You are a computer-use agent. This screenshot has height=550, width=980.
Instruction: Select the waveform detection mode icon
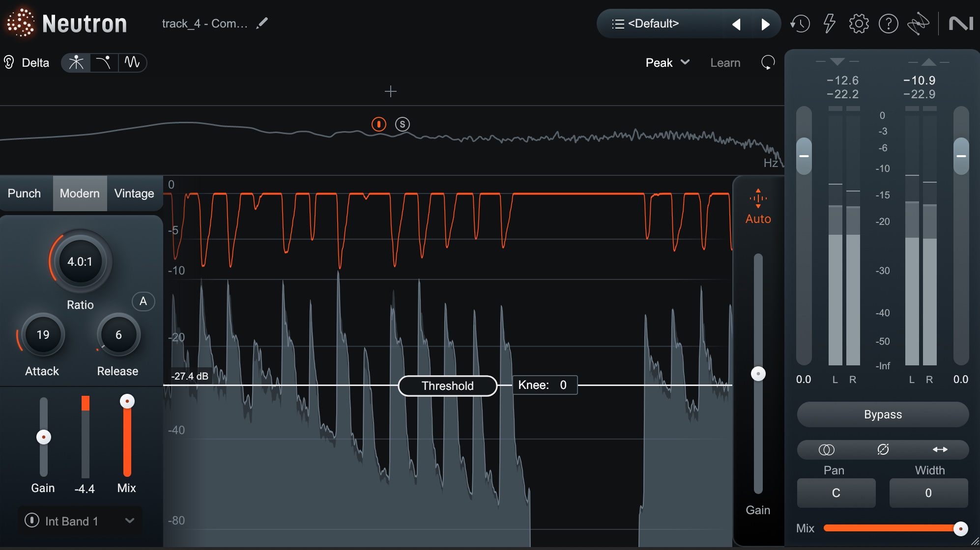pos(132,62)
